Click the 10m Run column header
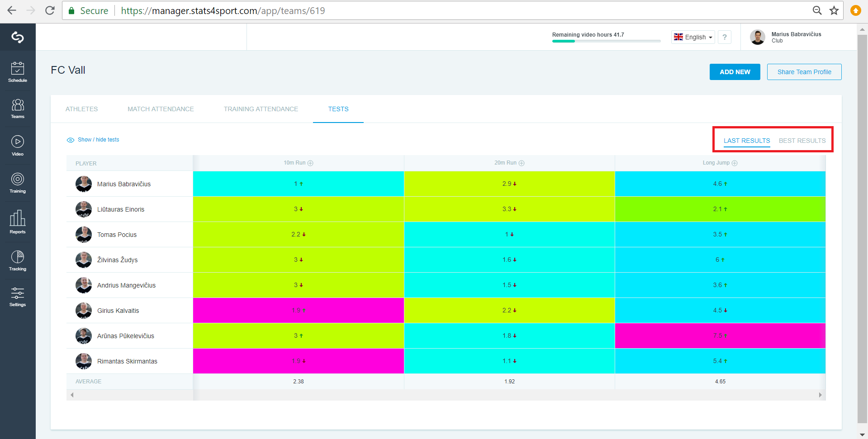868x439 pixels. click(x=299, y=163)
